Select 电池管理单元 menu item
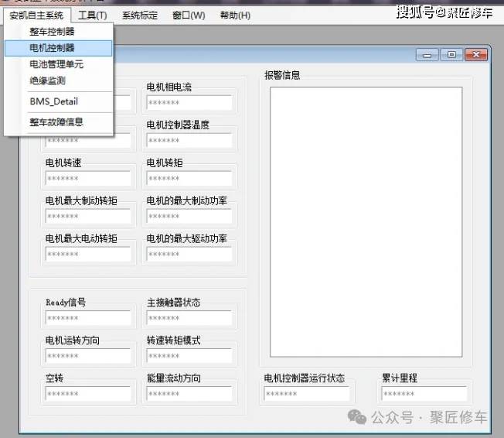504x438 pixels. tap(56, 64)
